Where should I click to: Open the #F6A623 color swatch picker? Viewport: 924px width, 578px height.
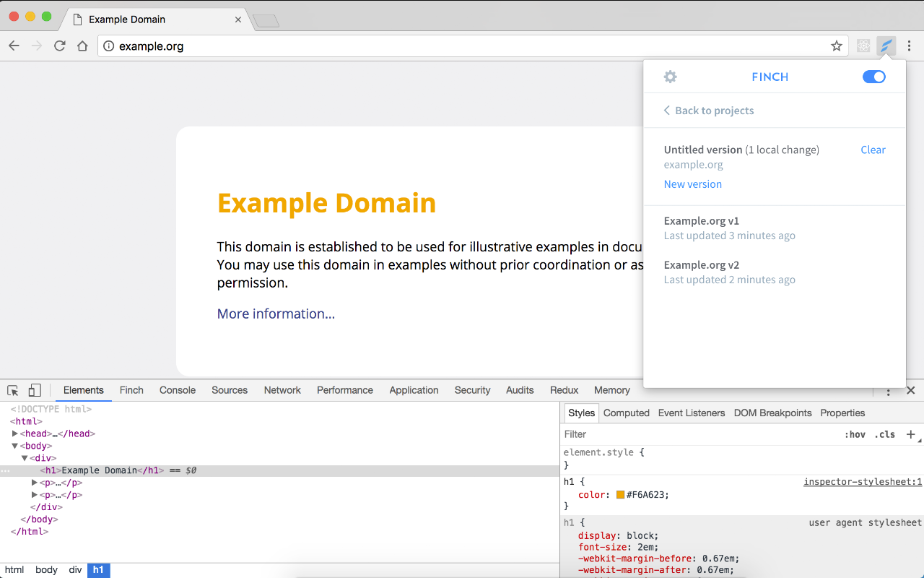click(x=620, y=495)
